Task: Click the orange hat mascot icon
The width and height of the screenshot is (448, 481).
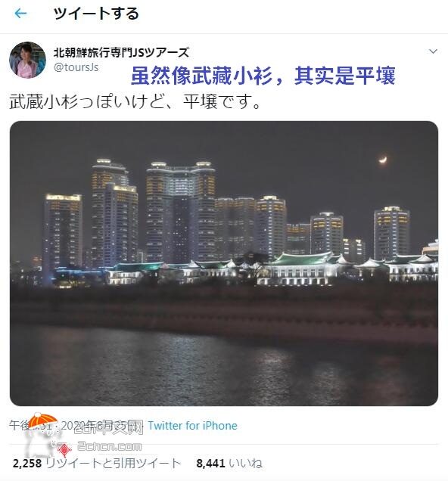Action: point(42,420)
